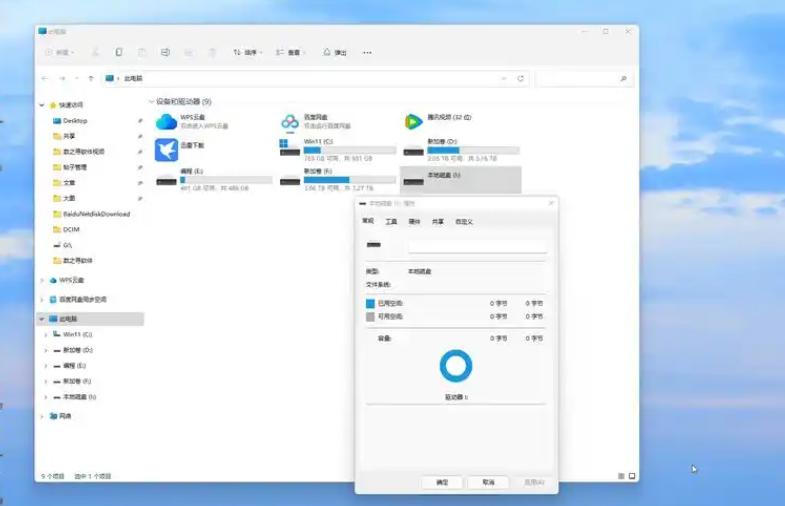Image resolution: width=785 pixels, height=506 pixels.
Task: Select 新加卷 (F:) in navigation tree
Action: (77, 381)
